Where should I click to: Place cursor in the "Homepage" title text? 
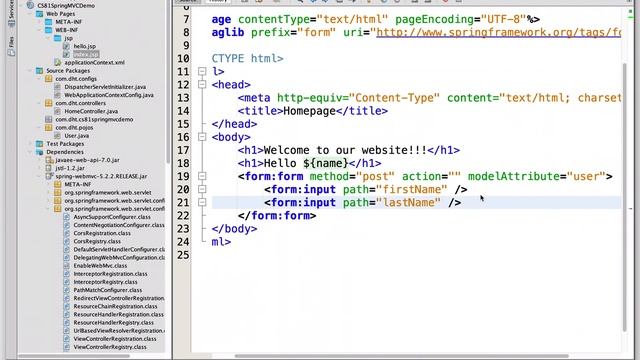309,111
